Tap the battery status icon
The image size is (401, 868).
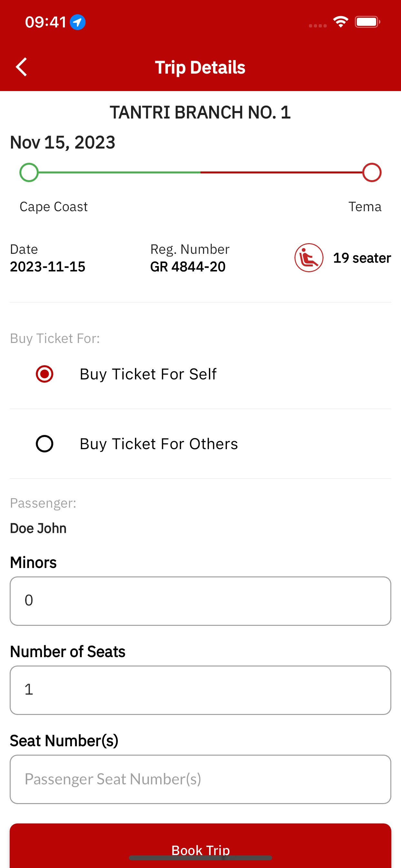367,22
